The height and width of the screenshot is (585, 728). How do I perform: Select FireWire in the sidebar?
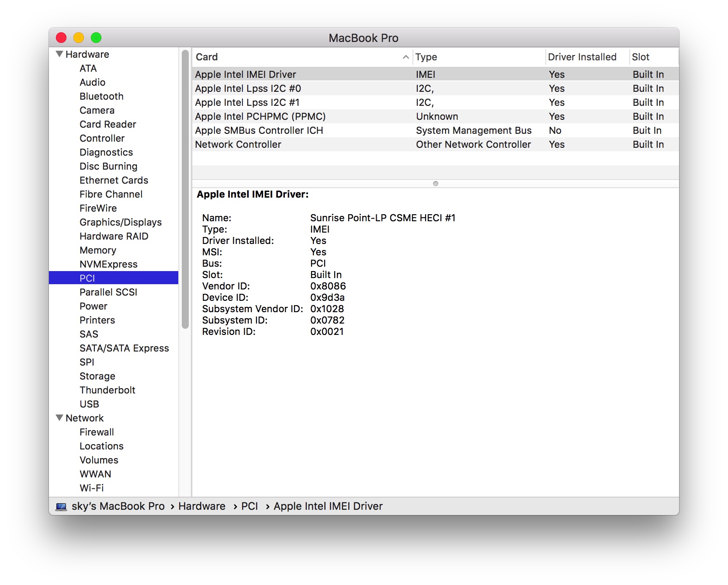click(98, 208)
